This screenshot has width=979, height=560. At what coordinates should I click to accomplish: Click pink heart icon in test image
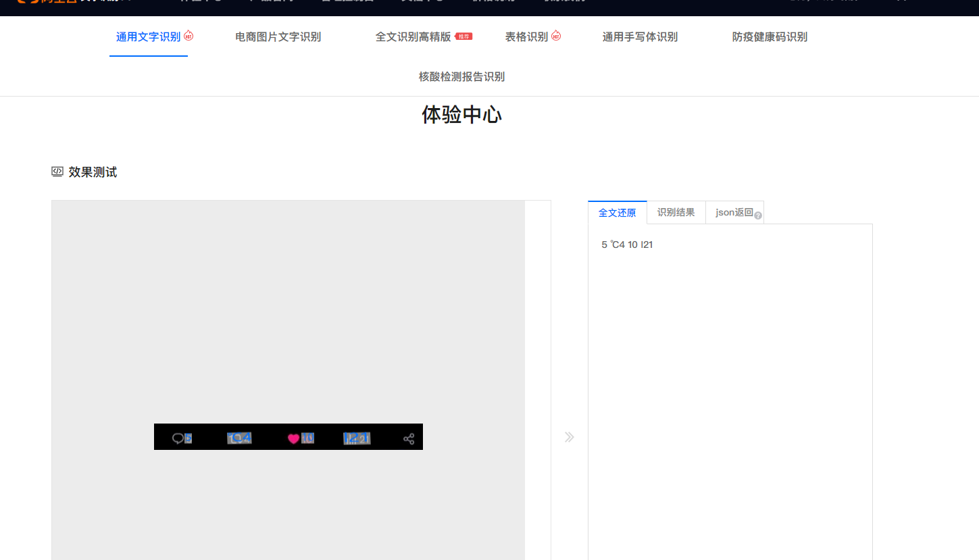click(293, 438)
